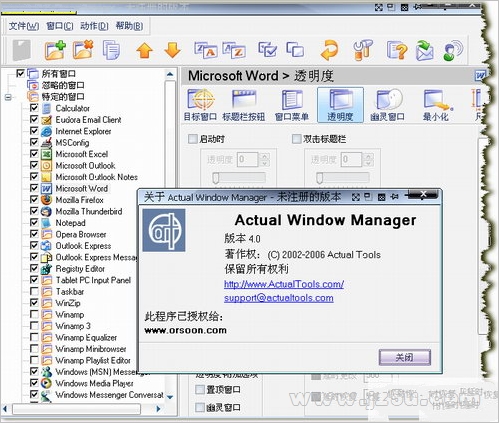Open the 最小化 minimize section
Image resolution: width=499 pixels, height=423 pixels.
coord(436,105)
